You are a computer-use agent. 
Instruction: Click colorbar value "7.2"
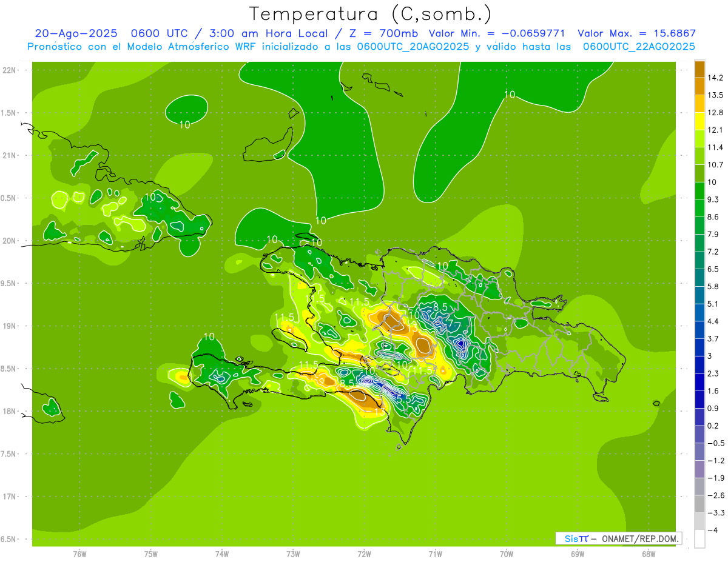pos(713,252)
